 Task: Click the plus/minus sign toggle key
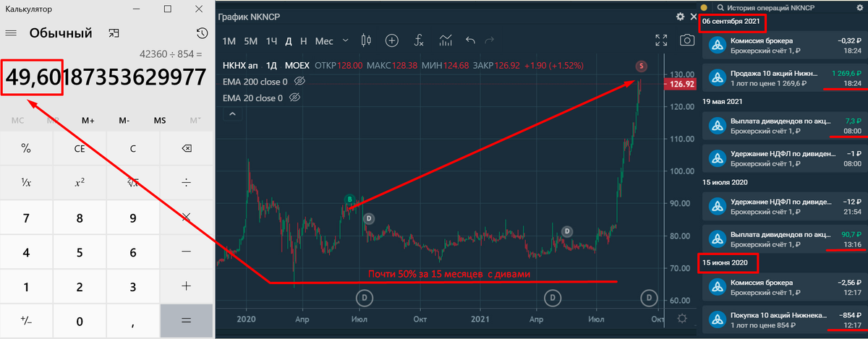(x=26, y=321)
